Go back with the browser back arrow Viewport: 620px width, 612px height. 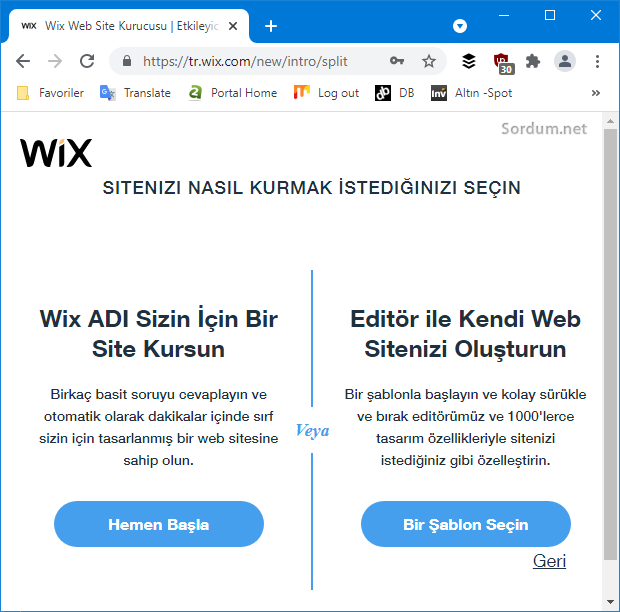coord(23,61)
